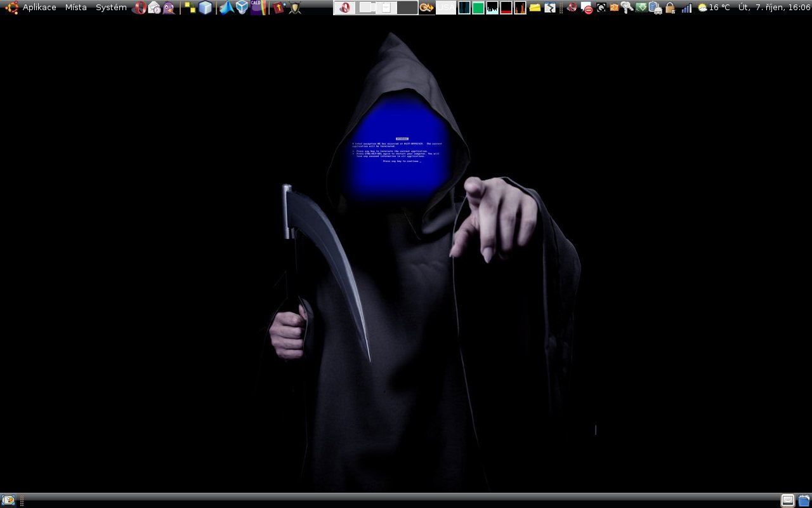Screen dimensions: 812x508
Task: Launch the red Bible book application
Action: click(x=279, y=8)
